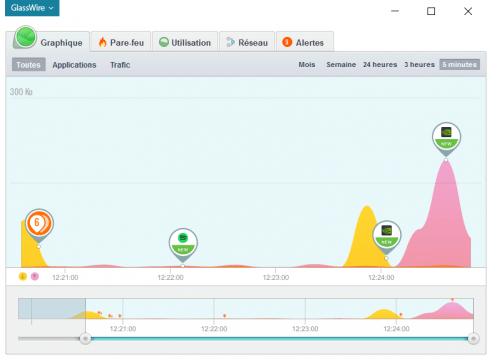Click the network nodes icon on the Réseau tab
Image resolution: width=492 pixels, height=360 pixels.
(230, 42)
